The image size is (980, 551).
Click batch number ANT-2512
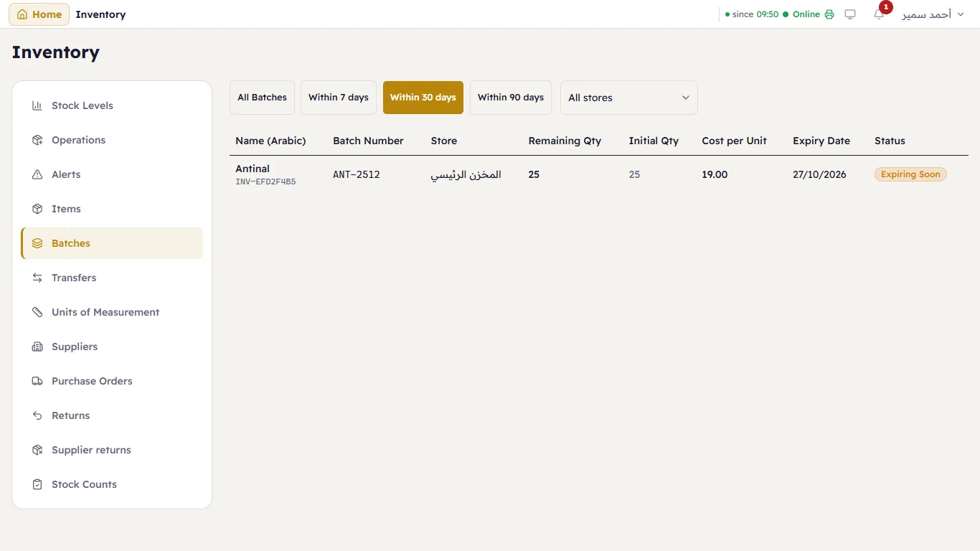click(x=357, y=174)
